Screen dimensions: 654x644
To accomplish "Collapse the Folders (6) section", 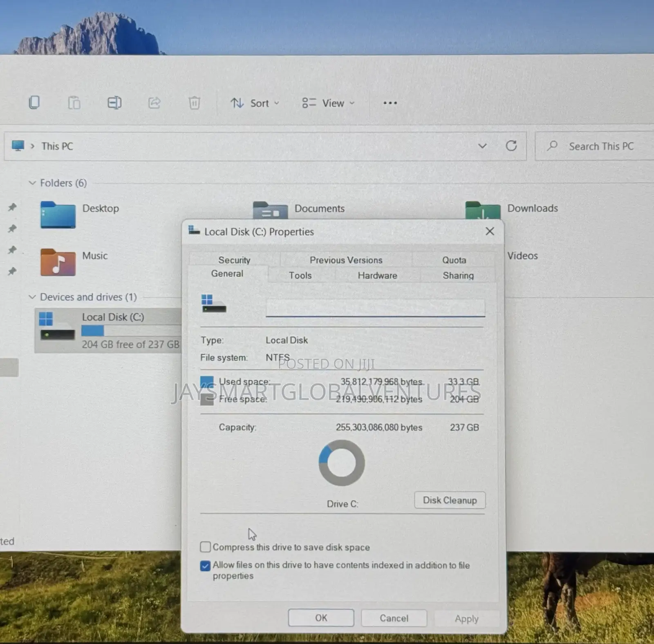I will click(x=32, y=183).
